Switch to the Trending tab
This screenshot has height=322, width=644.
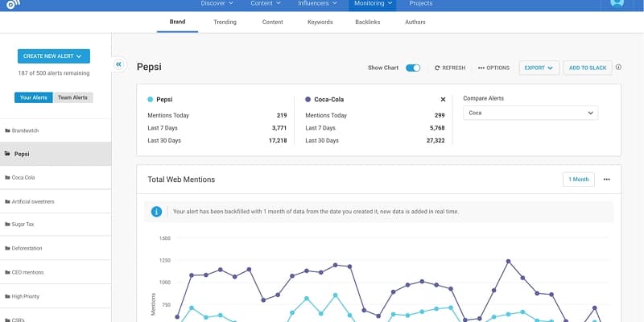point(225,23)
